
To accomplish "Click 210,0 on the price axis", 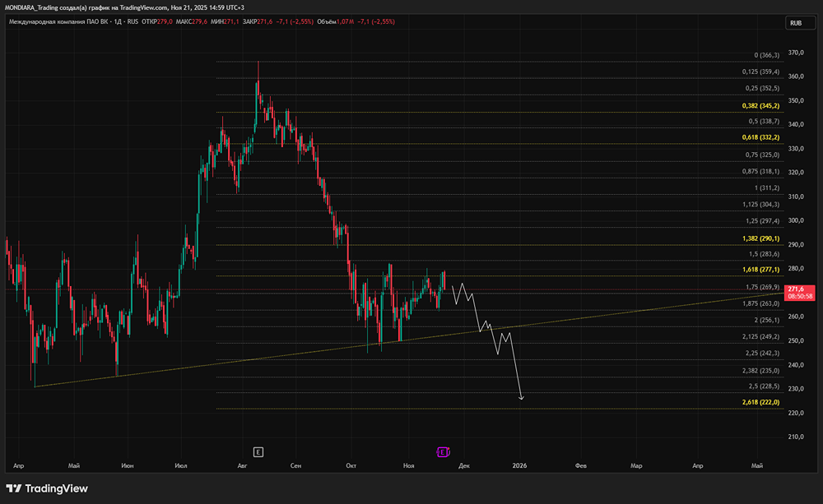I will tap(796, 437).
